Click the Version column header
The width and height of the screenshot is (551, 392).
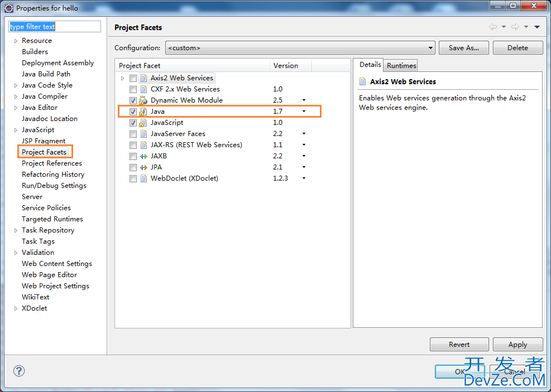click(x=290, y=66)
